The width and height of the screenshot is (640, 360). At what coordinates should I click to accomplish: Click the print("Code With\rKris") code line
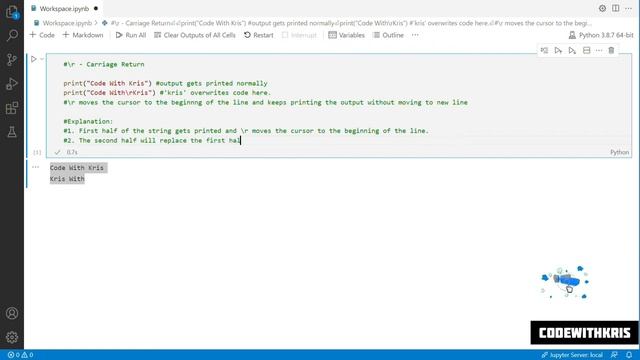[109, 93]
